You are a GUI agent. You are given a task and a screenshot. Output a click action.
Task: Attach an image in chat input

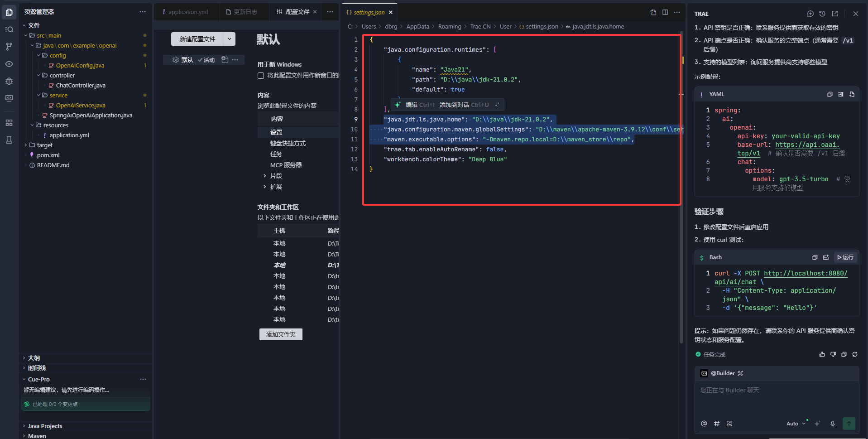point(729,424)
